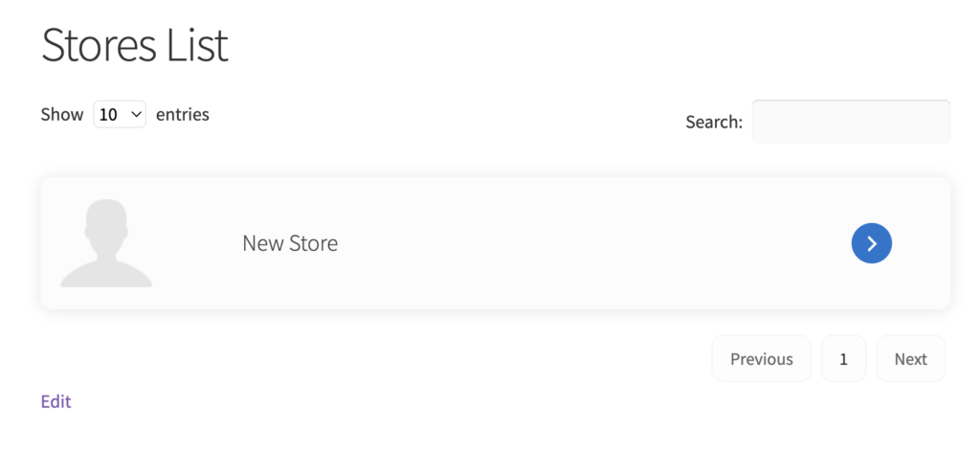
Task: Click the New Store card row background
Action: 495,243
